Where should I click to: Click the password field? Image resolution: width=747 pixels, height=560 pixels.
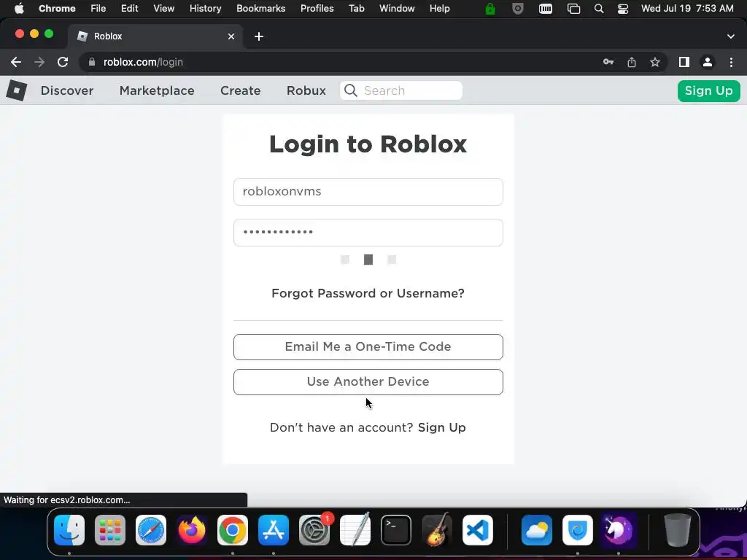click(368, 233)
